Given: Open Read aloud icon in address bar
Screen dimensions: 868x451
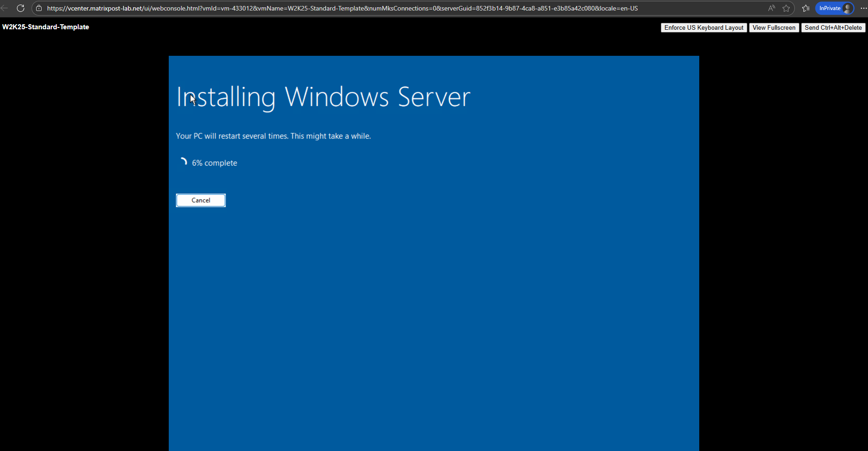Looking at the screenshot, I should point(772,8).
